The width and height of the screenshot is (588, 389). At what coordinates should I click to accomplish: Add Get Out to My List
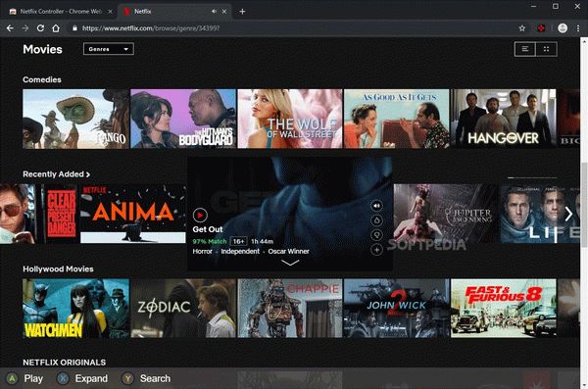376,250
